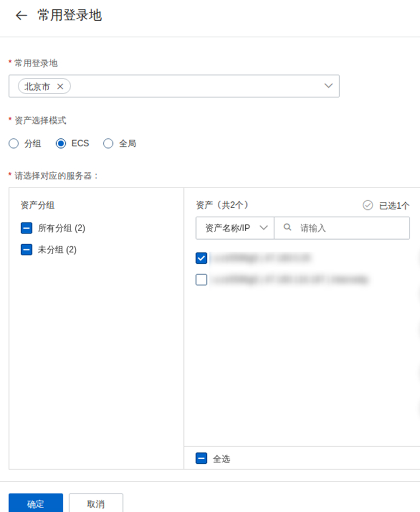Click the 已选1个 text
Screen dimensions: 420x512
394,206
